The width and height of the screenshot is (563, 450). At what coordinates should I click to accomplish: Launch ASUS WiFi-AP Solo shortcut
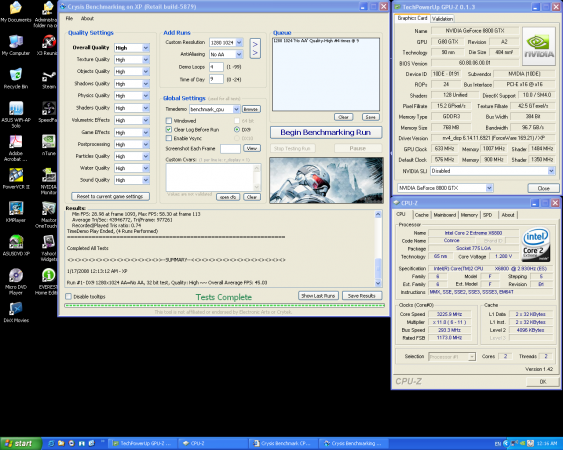[x=16, y=114]
